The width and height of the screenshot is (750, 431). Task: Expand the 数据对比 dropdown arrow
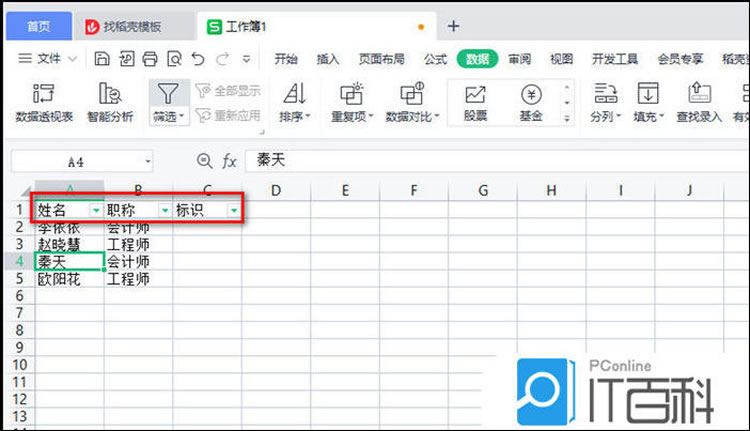click(x=436, y=116)
